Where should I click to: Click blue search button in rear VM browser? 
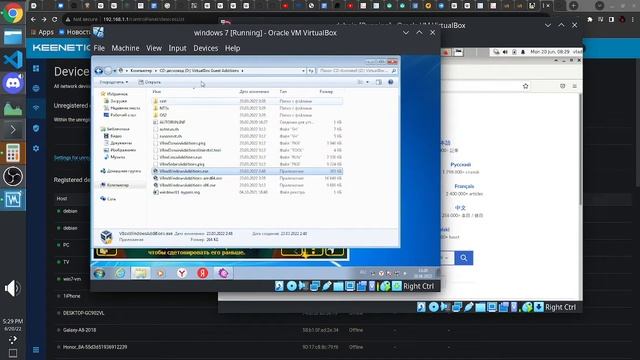464,258
